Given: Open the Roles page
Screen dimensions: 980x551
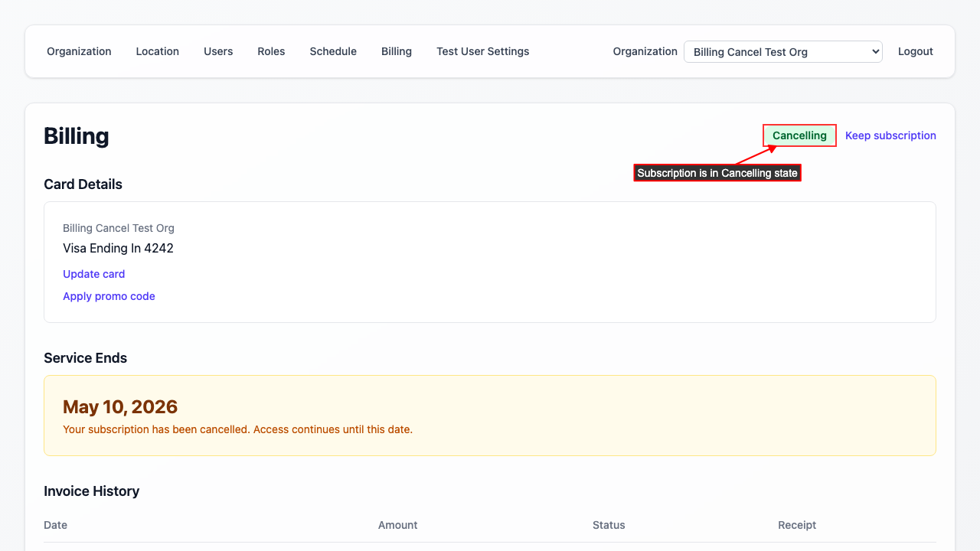Looking at the screenshot, I should click(271, 51).
